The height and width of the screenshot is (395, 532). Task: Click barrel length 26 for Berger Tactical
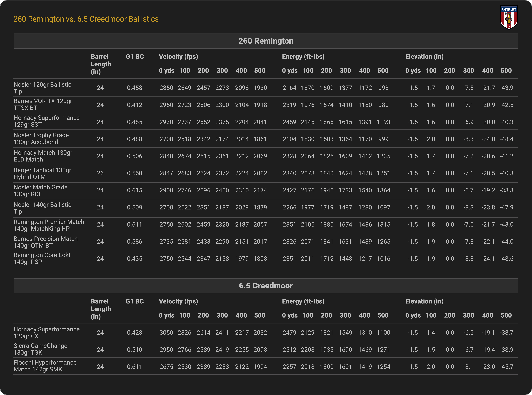pos(100,173)
